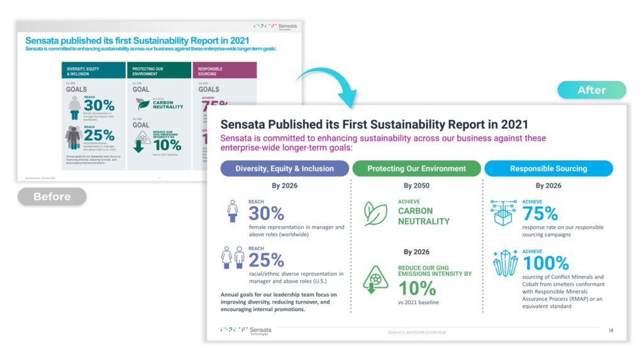Click the 100% conflict minerals figure
644x362 pixels.
545,263
